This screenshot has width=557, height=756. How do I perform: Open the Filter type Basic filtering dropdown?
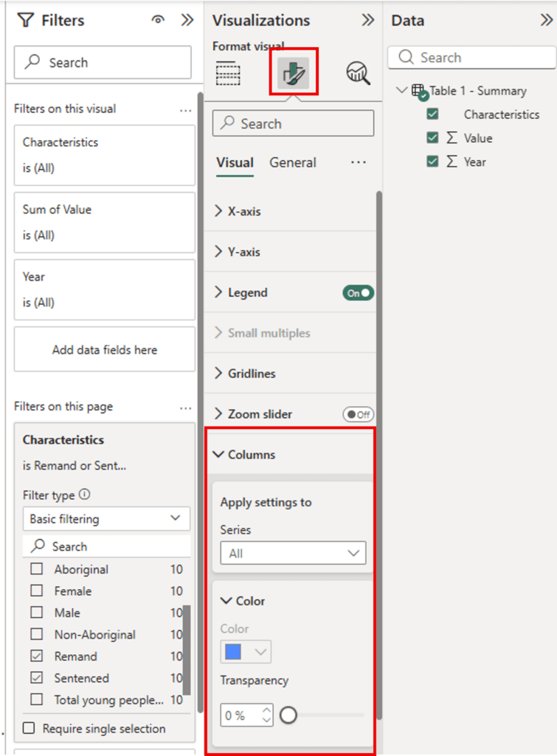pyautogui.click(x=105, y=519)
